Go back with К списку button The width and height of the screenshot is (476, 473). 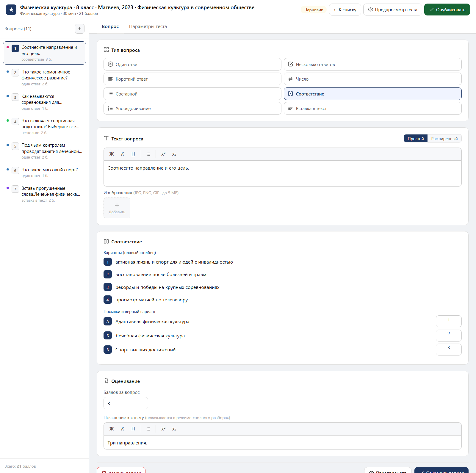pyautogui.click(x=345, y=10)
